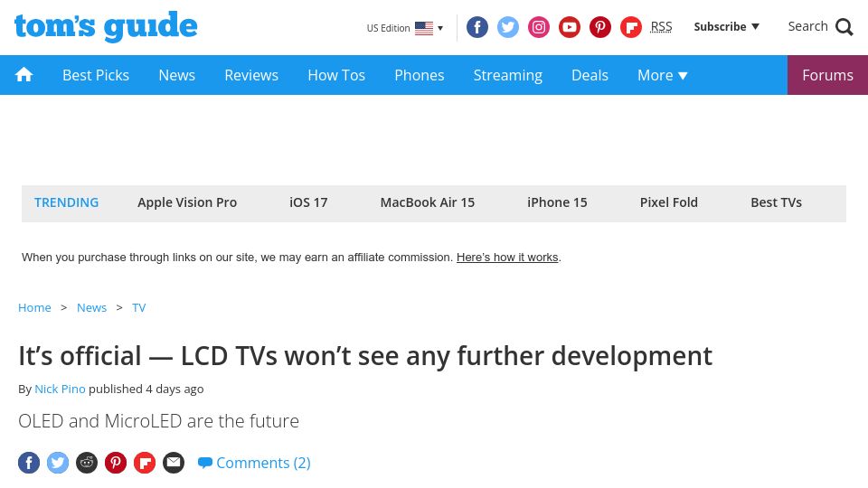Open Streaming in navigation bar
Image resolution: width=868 pixels, height=488 pixels.
click(x=507, y=75)
